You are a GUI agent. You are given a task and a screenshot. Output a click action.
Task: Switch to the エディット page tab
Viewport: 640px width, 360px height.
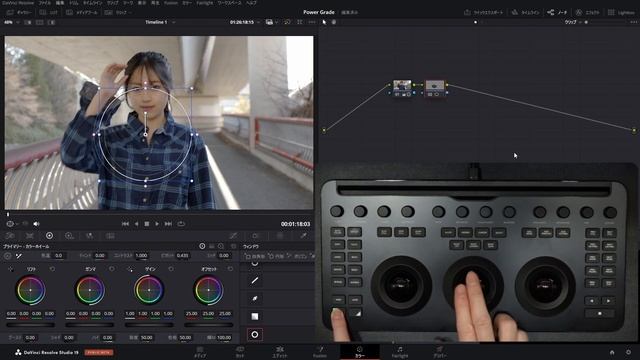point(280,352)
